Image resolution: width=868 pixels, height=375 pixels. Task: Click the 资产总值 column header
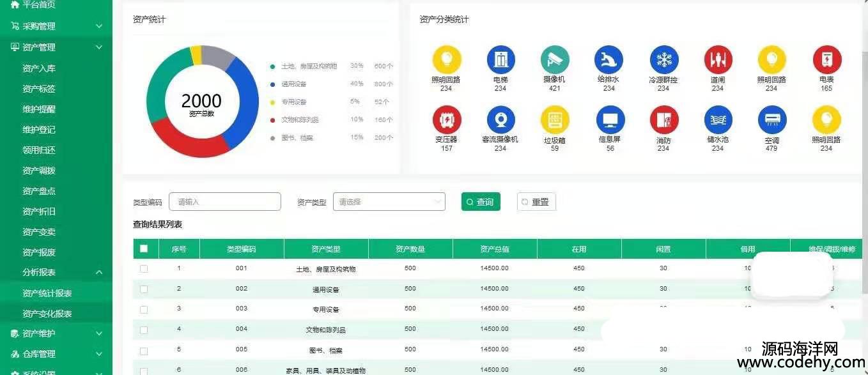tap(495, 249)
